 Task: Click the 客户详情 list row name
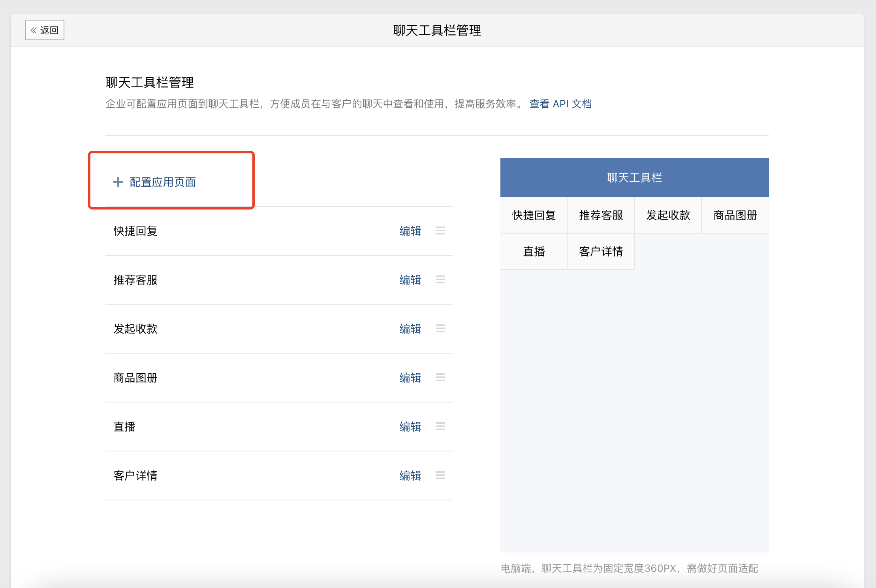click(135, 476)
